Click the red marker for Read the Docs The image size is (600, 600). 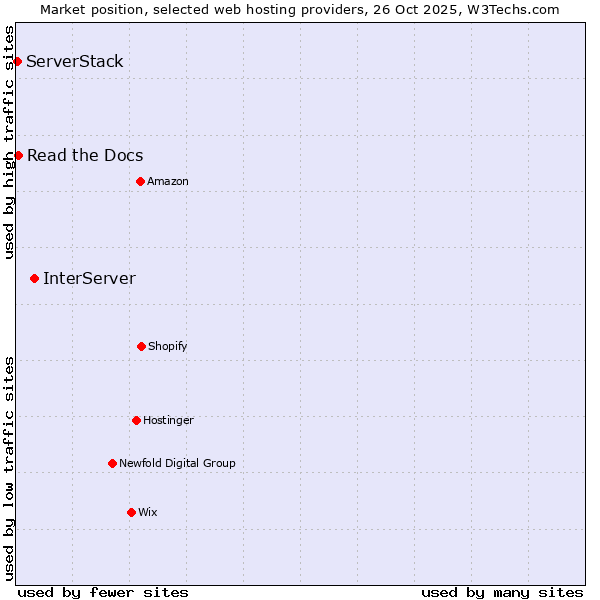click(x=18, y=155)
